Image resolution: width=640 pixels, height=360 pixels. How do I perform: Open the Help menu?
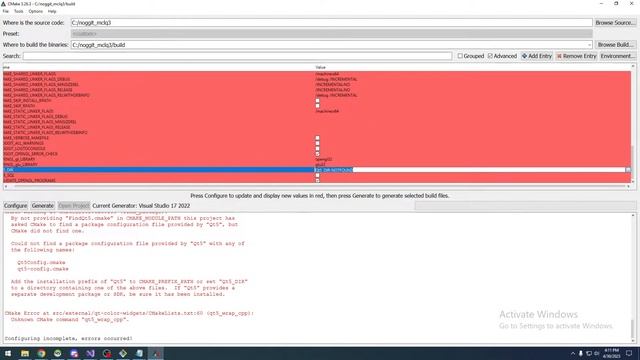click(52, 11)
